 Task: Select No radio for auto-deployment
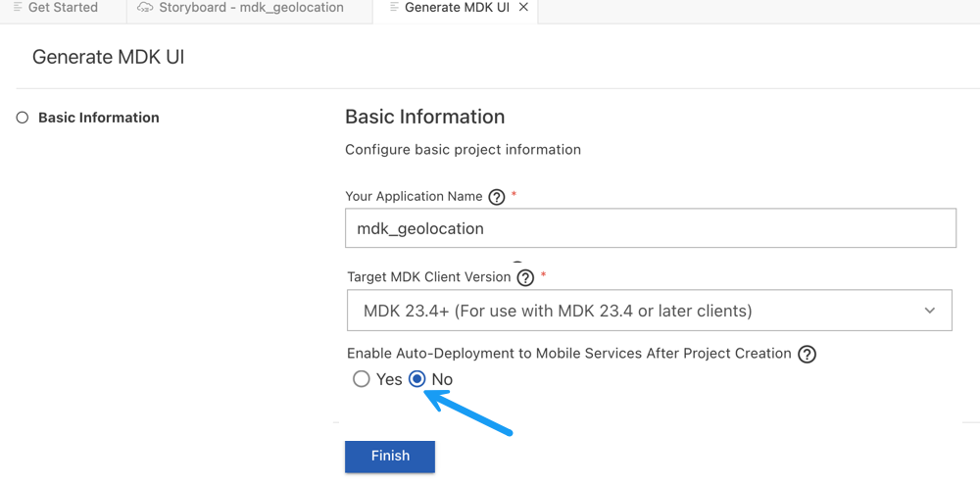pyautogui.click(x=416, y=379)
